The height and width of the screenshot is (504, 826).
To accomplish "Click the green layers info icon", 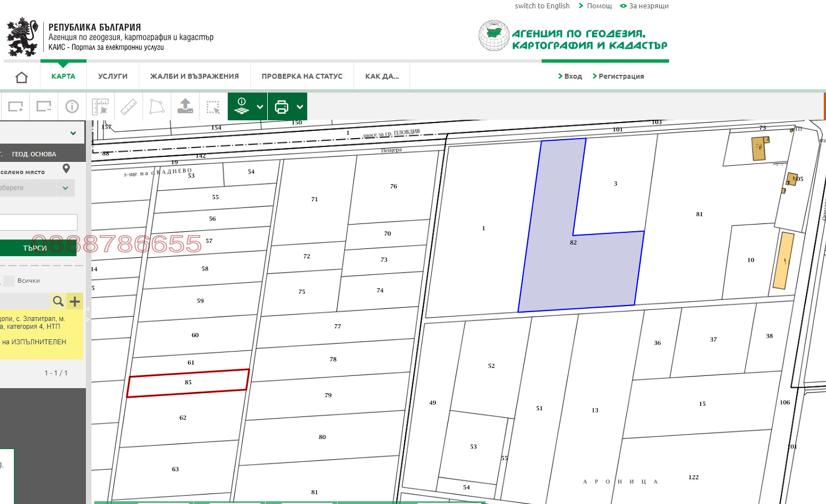I will (242, 106).
